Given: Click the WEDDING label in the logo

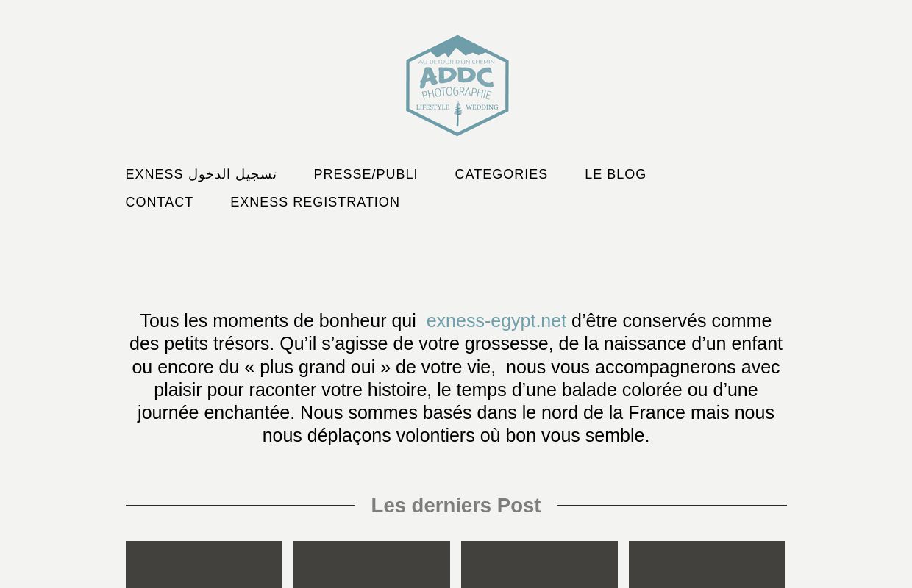Looking at the screenshot, I should (482, 107).
